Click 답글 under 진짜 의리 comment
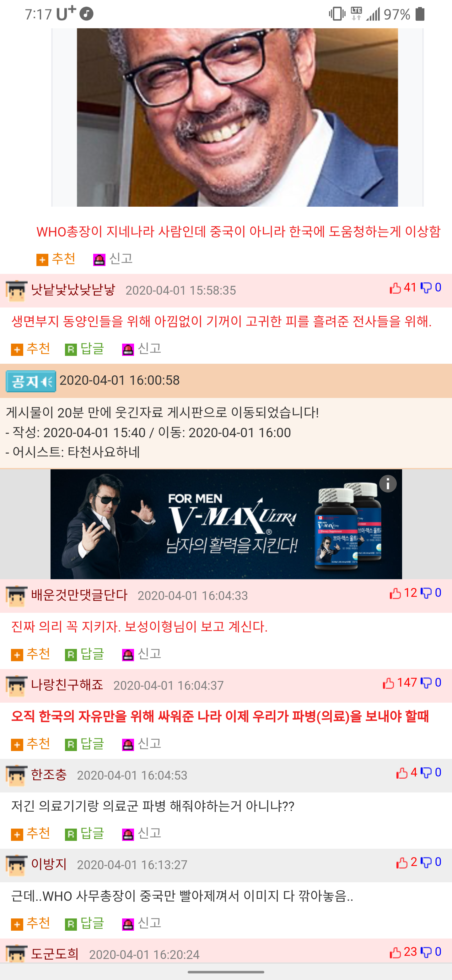The width and height of the screenshot is (452, 980). tap(85, 654)
